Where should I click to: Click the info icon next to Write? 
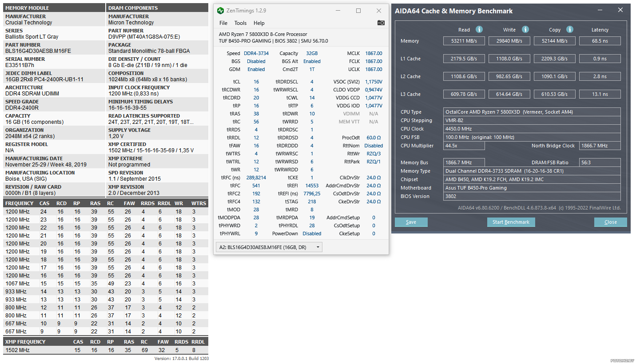point(525,29)
